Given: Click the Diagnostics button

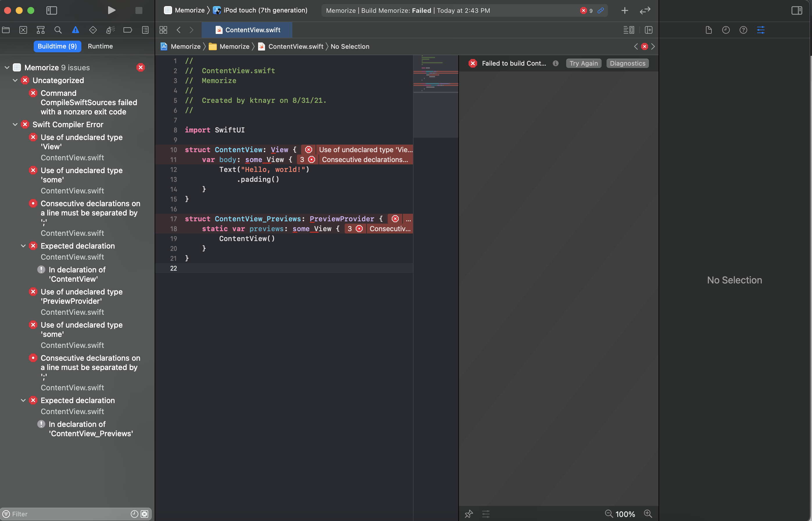Looking at the screenshot, I should (x=627, y=63).
